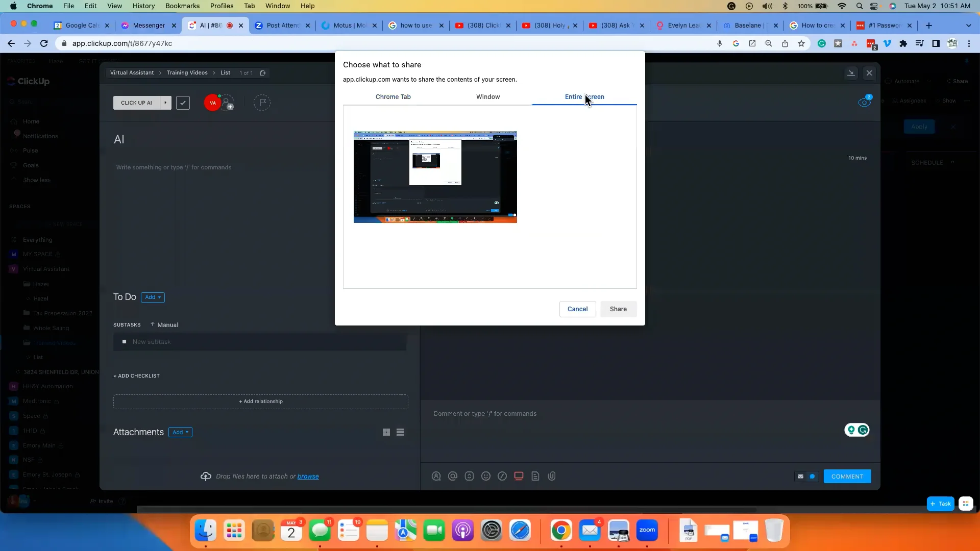Open the Chrome Bookmarks menu
The height and width of the screenshot is (551, 980).
(x=182, y=6)
